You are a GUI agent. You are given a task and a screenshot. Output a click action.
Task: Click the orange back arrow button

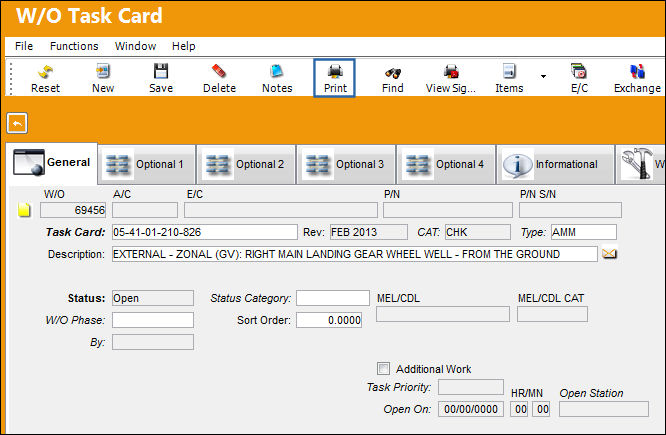point(17,123)
